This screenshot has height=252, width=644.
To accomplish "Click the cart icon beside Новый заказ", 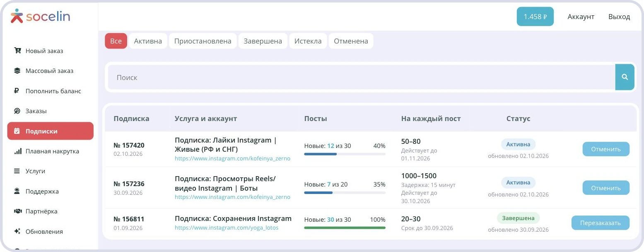I will coord(17,51).
